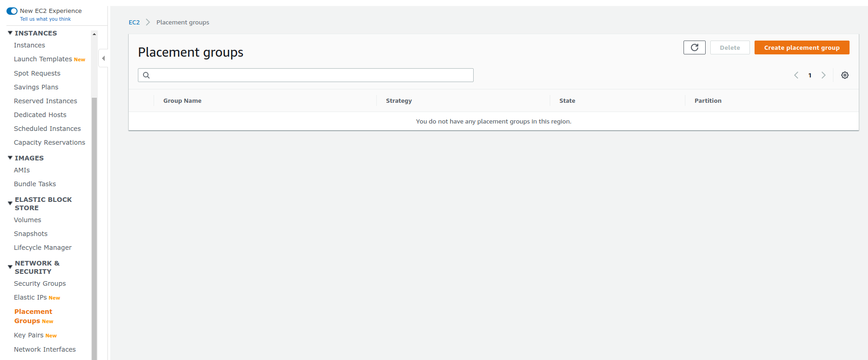Sort by Partition column header

click(708, 100)
